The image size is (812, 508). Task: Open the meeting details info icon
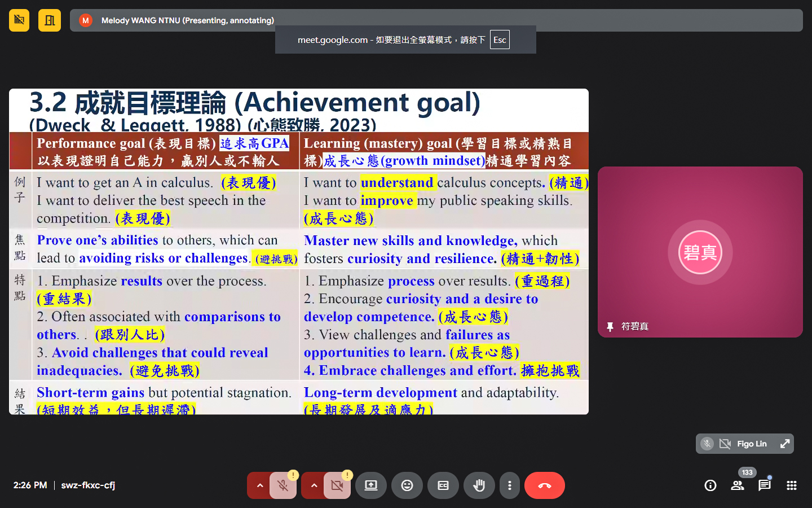click(x=710, y=485)
